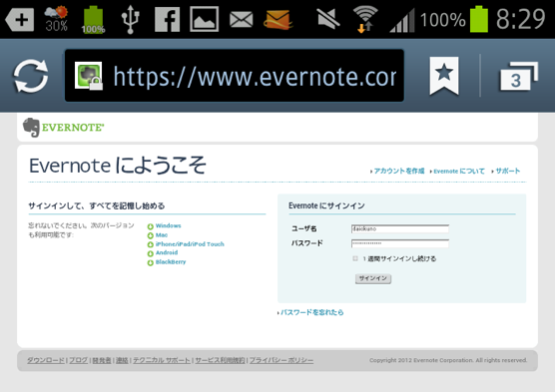Viewport: 560px width, 392px height.
Task: Tap the 8:29 clock
Action: [520, 19]
